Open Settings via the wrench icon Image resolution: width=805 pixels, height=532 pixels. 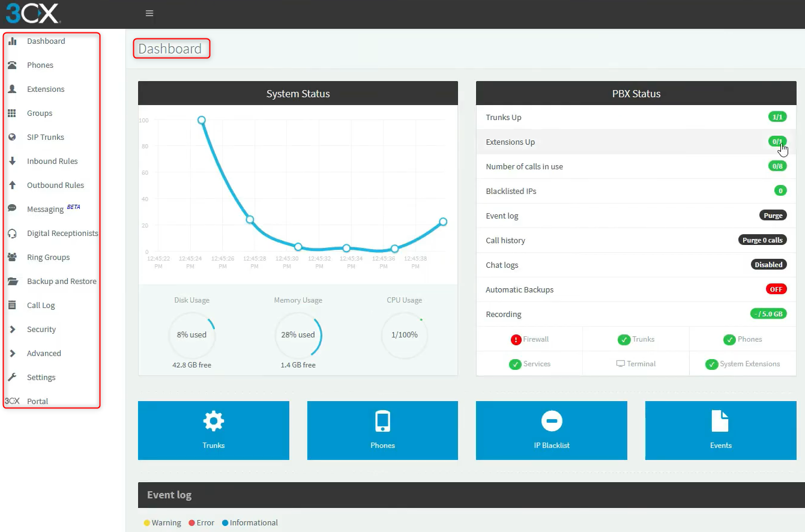(x=14, y=377)
